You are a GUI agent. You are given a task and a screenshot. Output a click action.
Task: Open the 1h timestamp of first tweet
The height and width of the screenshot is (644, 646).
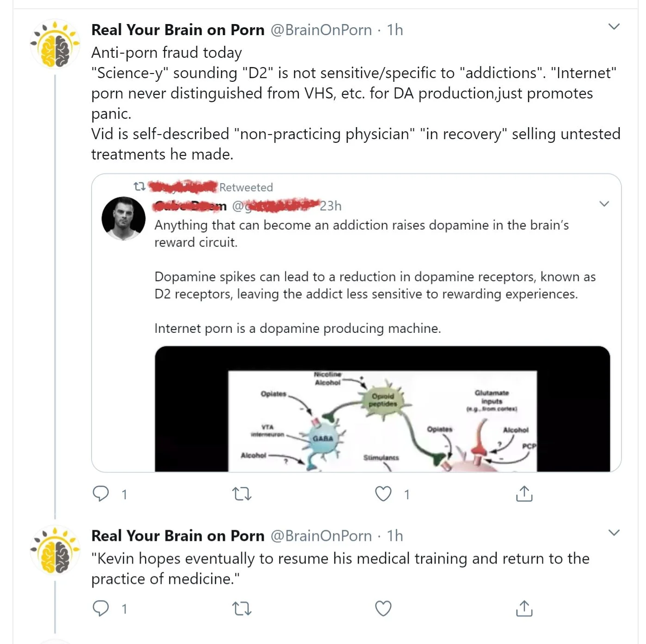point(395,30)
